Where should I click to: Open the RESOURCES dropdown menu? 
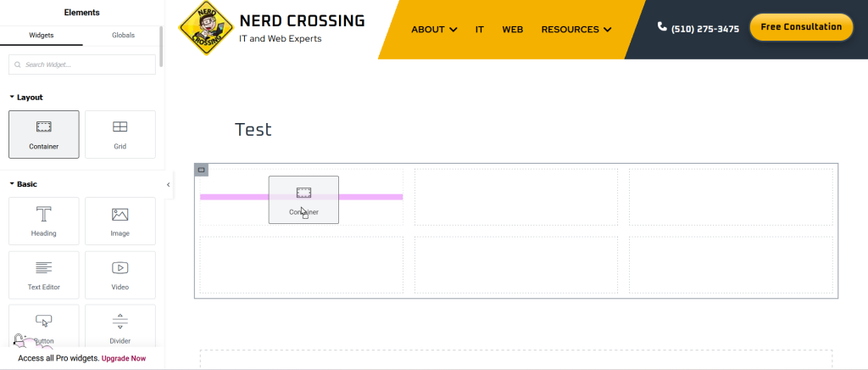pyautogui.click(x=576, y=30)
